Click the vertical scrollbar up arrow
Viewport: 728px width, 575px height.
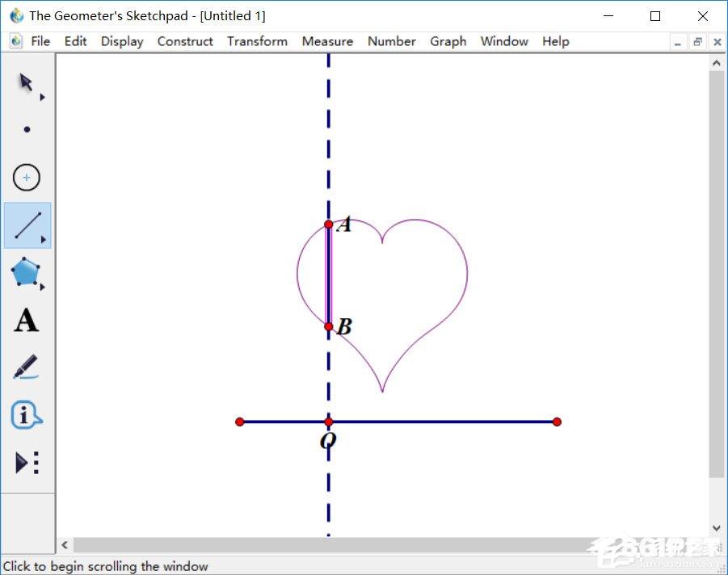[717, 63]
